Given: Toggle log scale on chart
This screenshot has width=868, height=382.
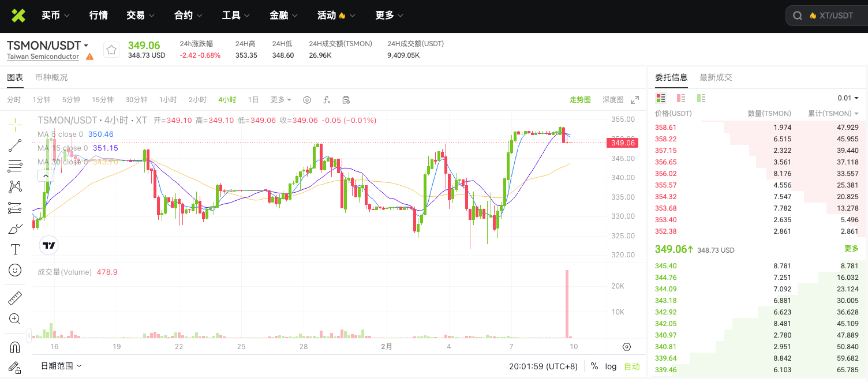Looking at the screenshot, I should tap(611, 366).
